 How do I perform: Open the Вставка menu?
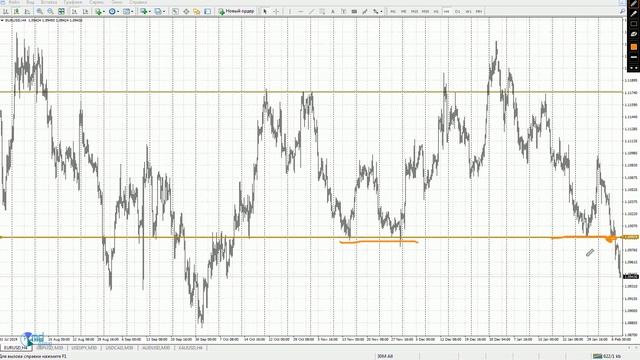49,2
